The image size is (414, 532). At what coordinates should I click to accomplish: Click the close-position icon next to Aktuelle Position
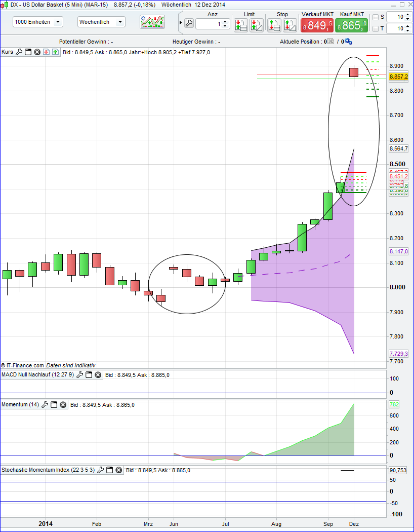pyautogui.click(x=330, y=42)
